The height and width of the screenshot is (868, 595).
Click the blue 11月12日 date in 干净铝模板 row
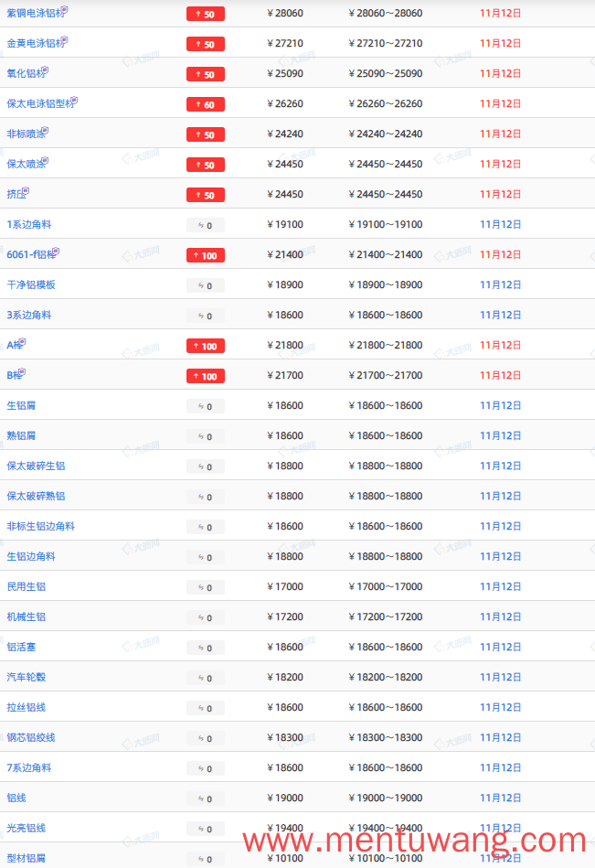point(501,284)
